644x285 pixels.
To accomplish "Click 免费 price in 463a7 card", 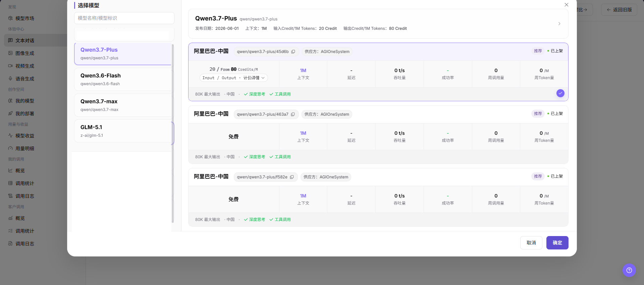I will click(233, 137).
